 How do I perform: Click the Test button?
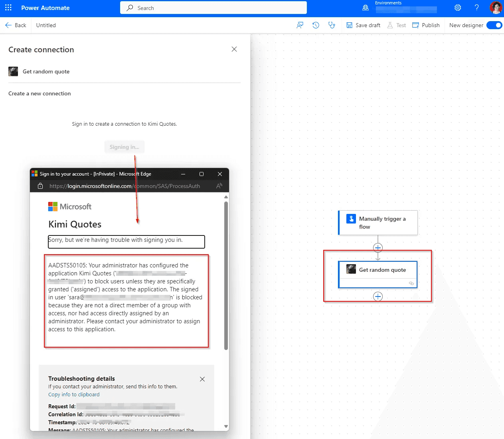tap(397, 25)
